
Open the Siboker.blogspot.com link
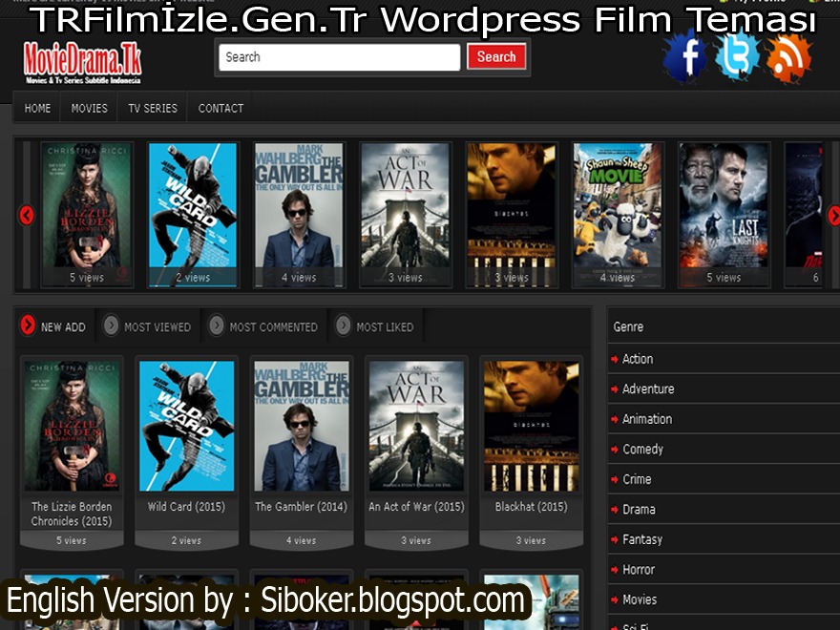389,600
